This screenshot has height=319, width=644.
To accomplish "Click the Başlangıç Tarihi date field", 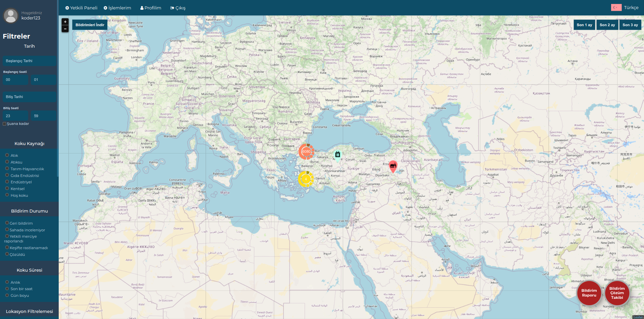I will point(29,61).
